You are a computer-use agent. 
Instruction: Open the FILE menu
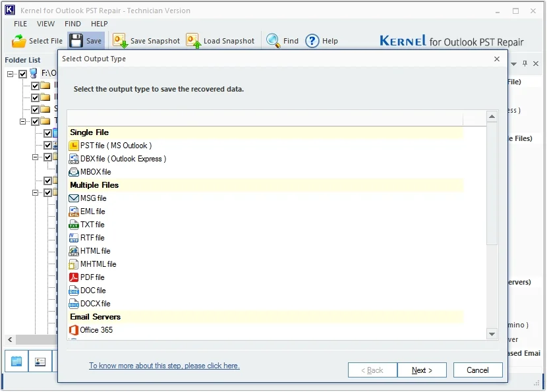click(20, 24)
